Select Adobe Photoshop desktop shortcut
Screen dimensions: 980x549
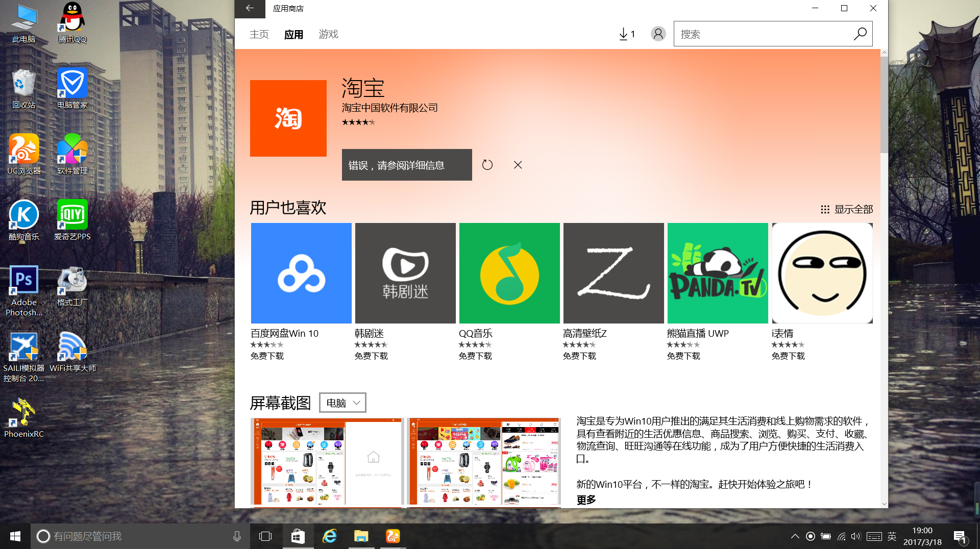pyautogui.click(x=24, y=291)
